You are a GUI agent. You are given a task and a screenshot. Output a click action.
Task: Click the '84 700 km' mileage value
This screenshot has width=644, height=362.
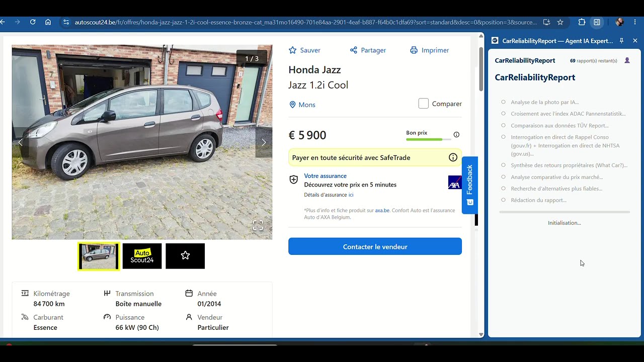click(x=49, y=304)
